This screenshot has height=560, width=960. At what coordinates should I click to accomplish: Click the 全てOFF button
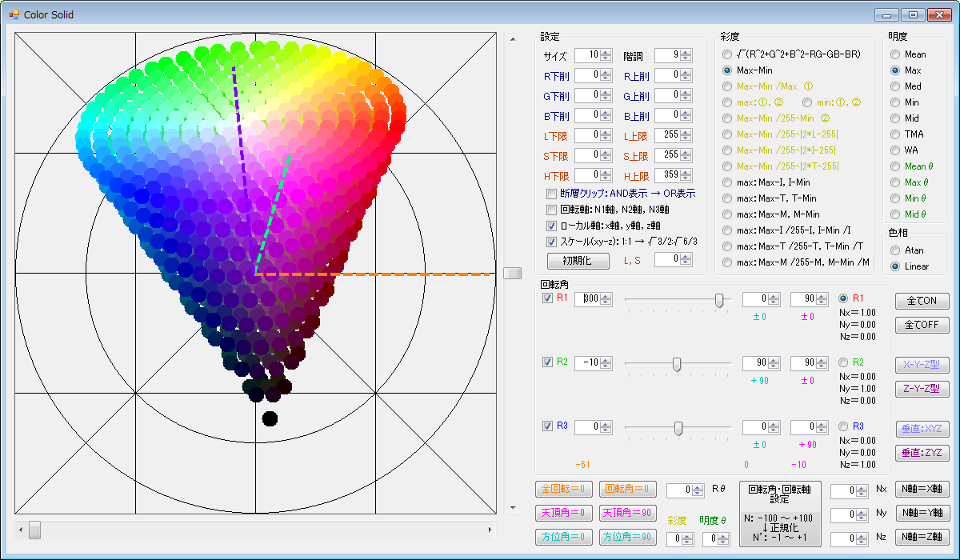click(x=922, y=326)
